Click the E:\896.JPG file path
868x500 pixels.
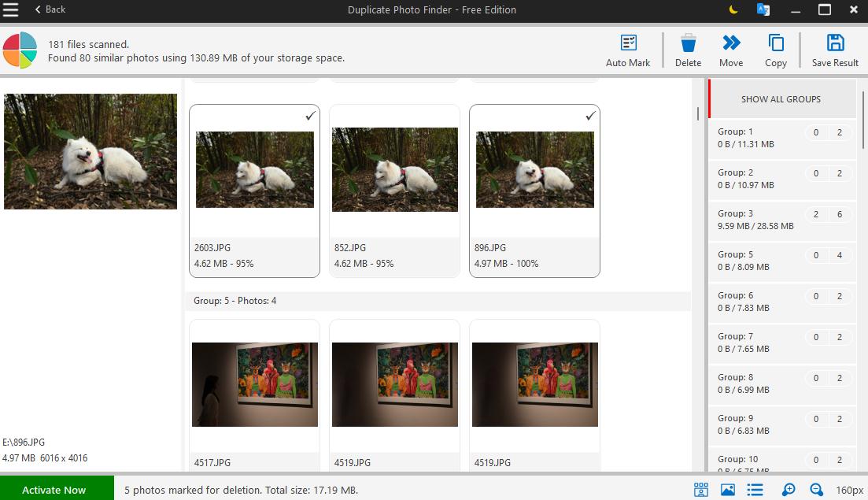[24, 442]
